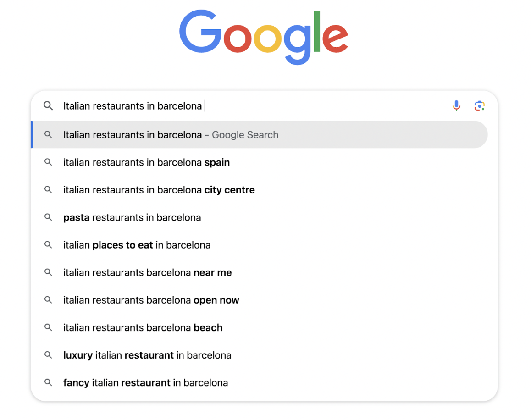Open Google Lens camera search
531x420 pixels.
[x=480, y=105]
